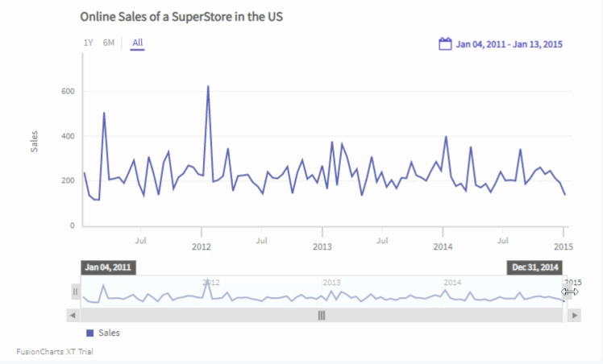
Task: Switch to the All time range
Action: (138, 43)
